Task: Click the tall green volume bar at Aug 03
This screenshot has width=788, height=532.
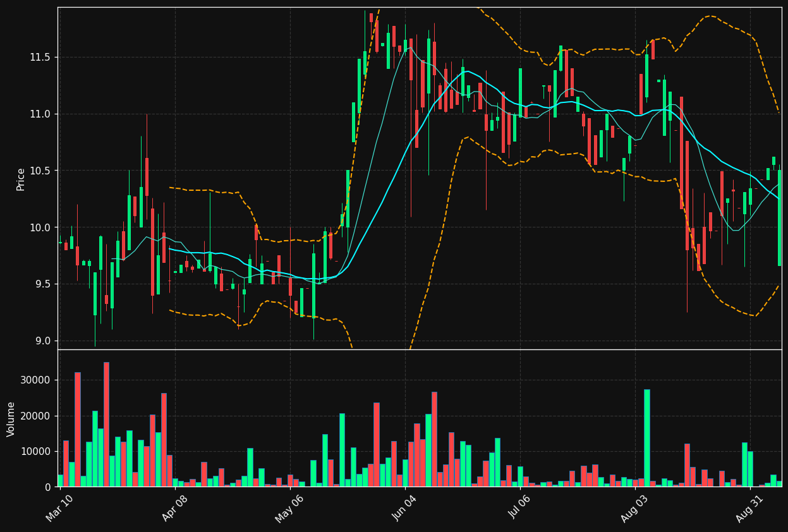Action: [646, 438]
